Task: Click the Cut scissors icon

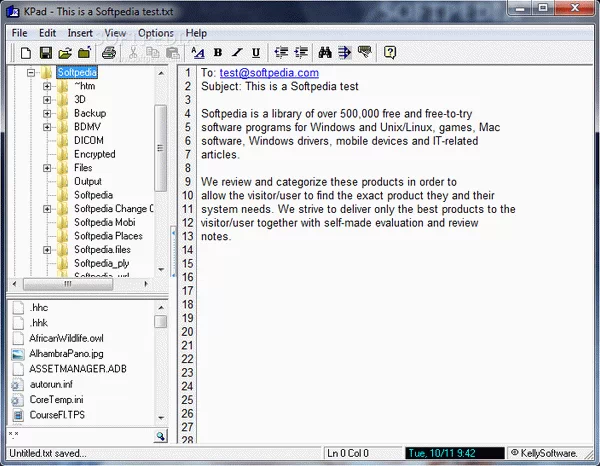Action: point(133,53)
